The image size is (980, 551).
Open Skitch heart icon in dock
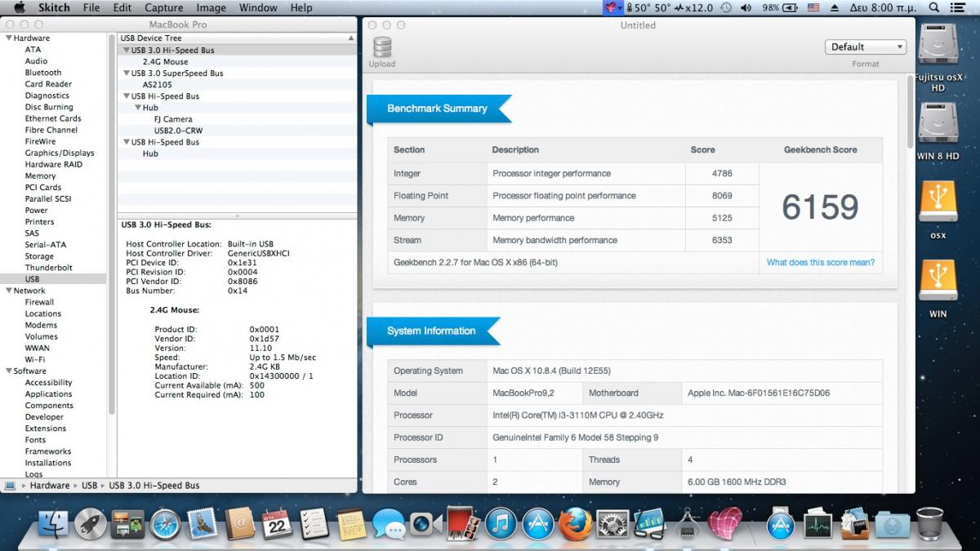[724, 523]
